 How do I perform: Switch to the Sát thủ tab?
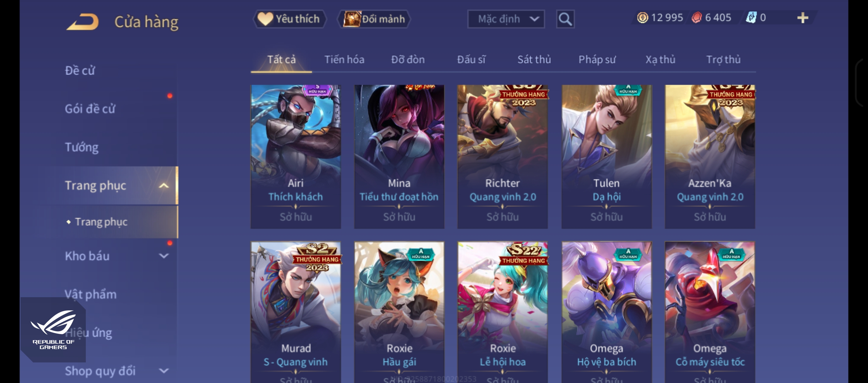(534, 59)
